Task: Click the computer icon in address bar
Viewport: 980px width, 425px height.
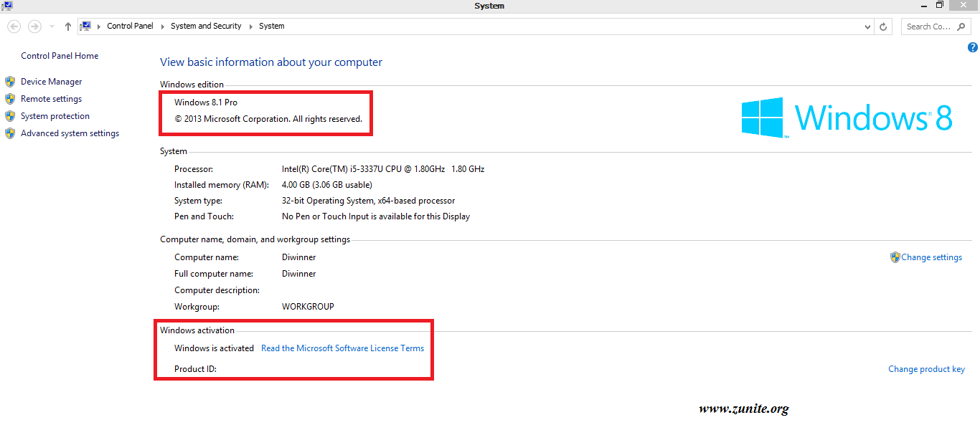Action: point(86,26)
